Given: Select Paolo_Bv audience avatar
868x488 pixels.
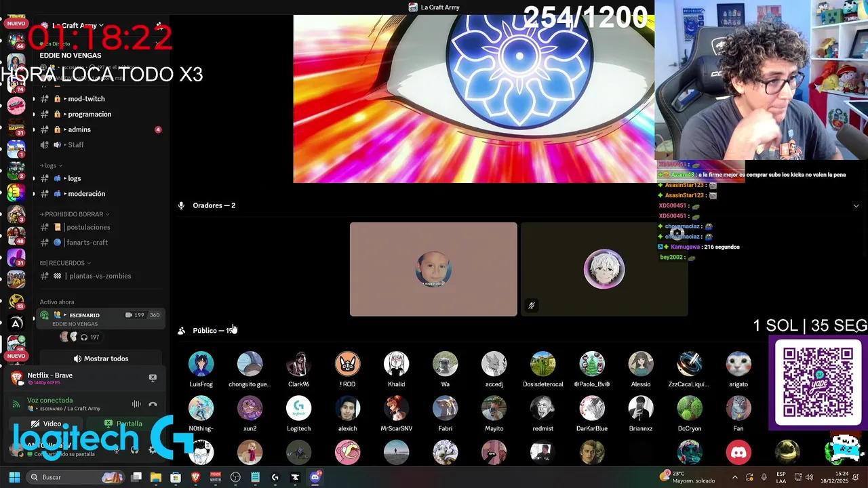Looking at the screenshot, I should (591, 364).
